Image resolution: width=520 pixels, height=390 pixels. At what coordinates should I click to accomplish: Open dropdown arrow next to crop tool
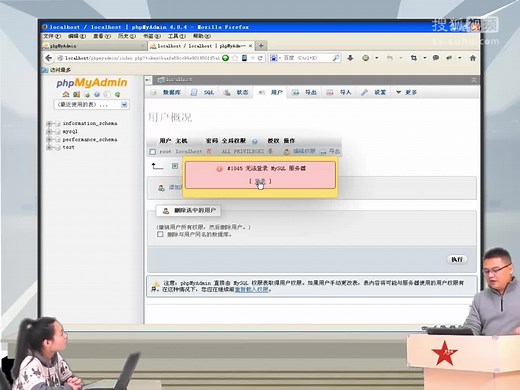[x=425, y=58]
